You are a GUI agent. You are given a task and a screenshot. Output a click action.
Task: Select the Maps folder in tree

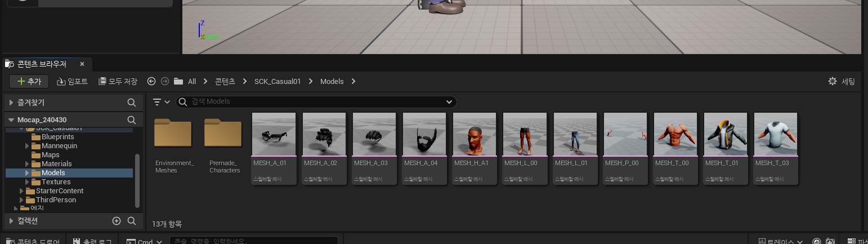point(50,155)
